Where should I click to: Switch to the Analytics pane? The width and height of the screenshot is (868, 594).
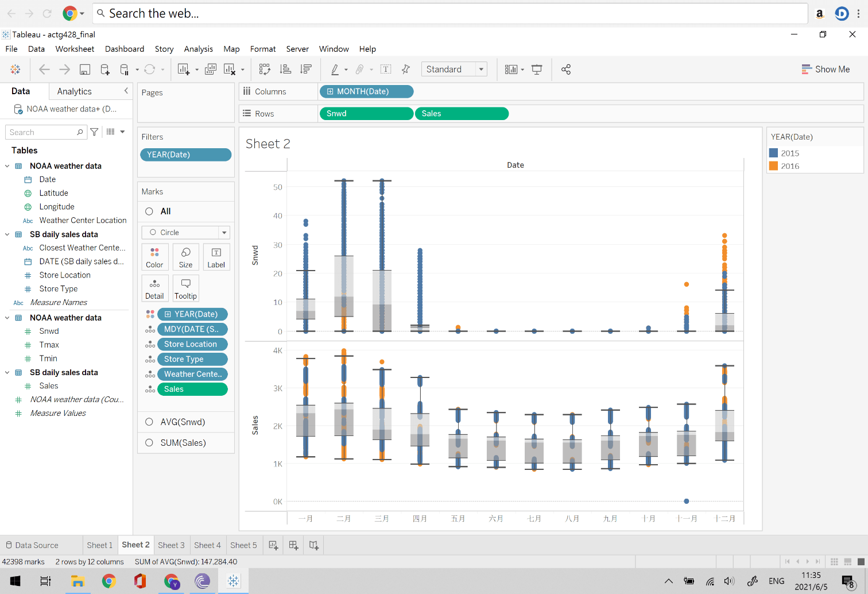click(74, 91)
